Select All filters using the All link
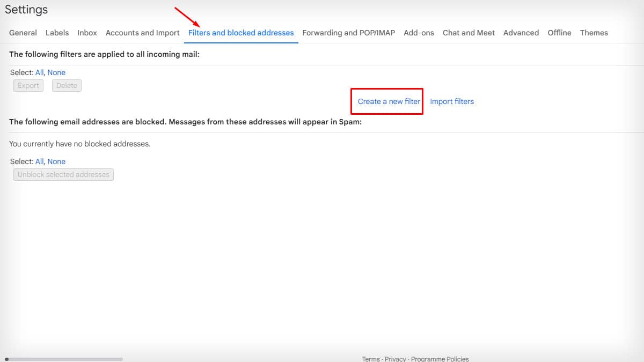644x362 pixels. pos(40,72)
